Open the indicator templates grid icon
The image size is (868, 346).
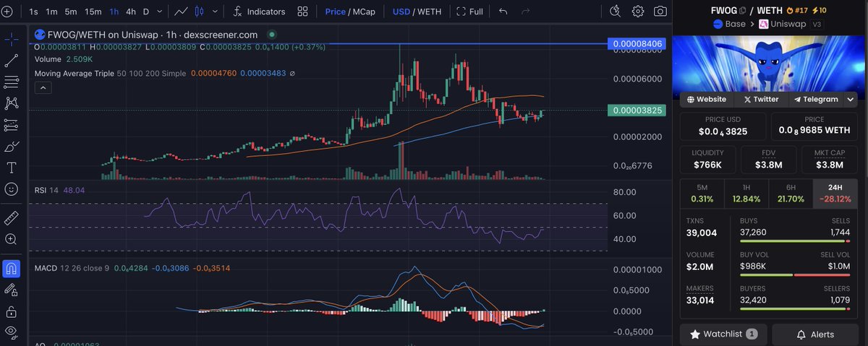click(302, 12)
